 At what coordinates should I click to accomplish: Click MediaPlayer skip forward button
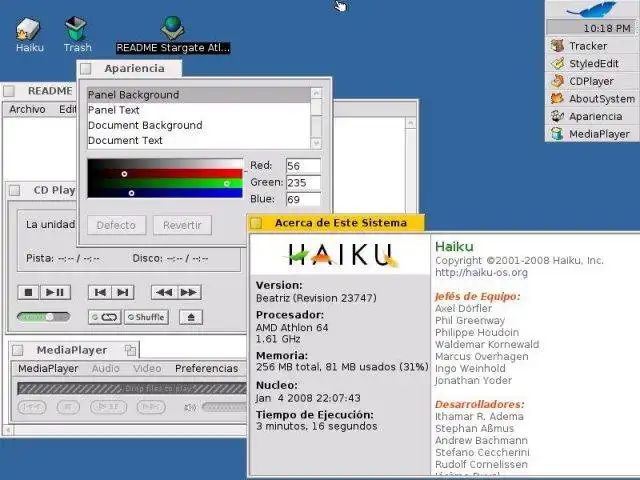tap(151, 407)
